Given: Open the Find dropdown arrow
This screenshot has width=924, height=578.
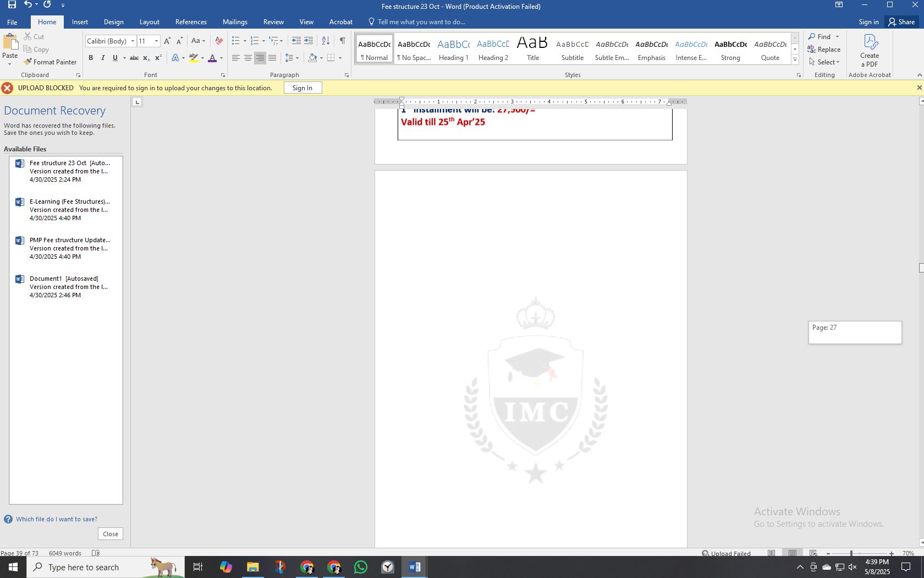Looking at the screenshot, I should 838,37.
